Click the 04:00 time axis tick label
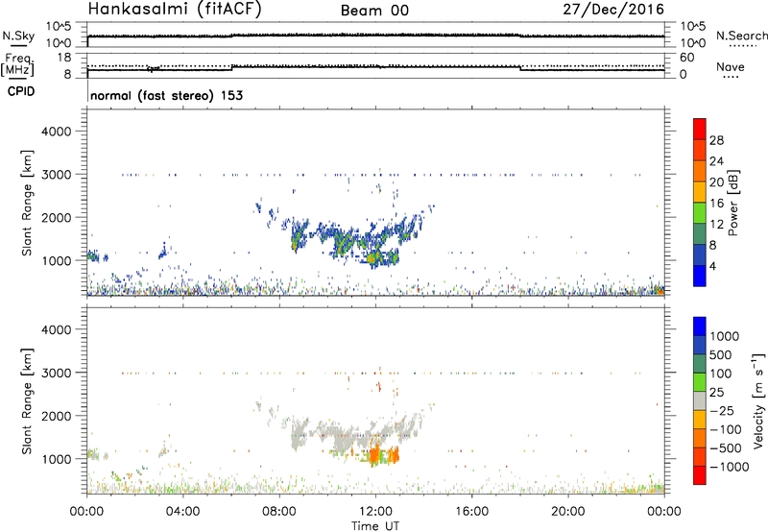The image size is (768, 532). point(182,512)
